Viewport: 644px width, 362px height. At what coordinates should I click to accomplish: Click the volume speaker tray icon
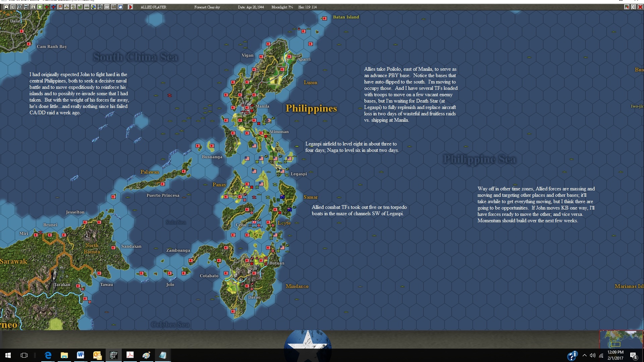(593, 355)
